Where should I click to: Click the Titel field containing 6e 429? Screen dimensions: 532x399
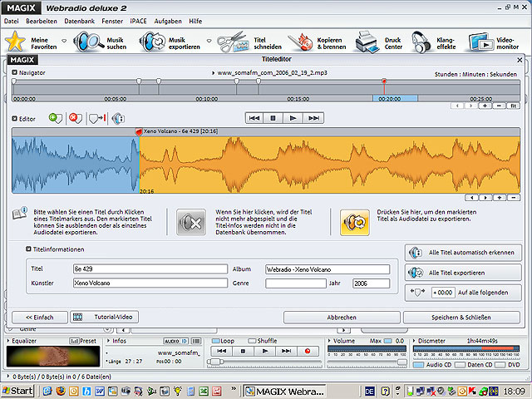150,269
